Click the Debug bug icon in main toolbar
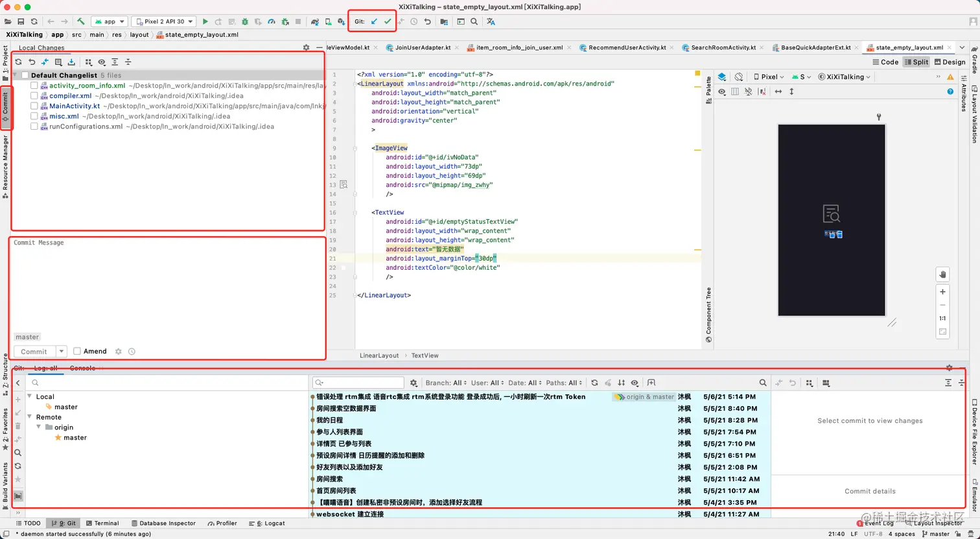Viewport: 980px width, 539px height. 244,21
